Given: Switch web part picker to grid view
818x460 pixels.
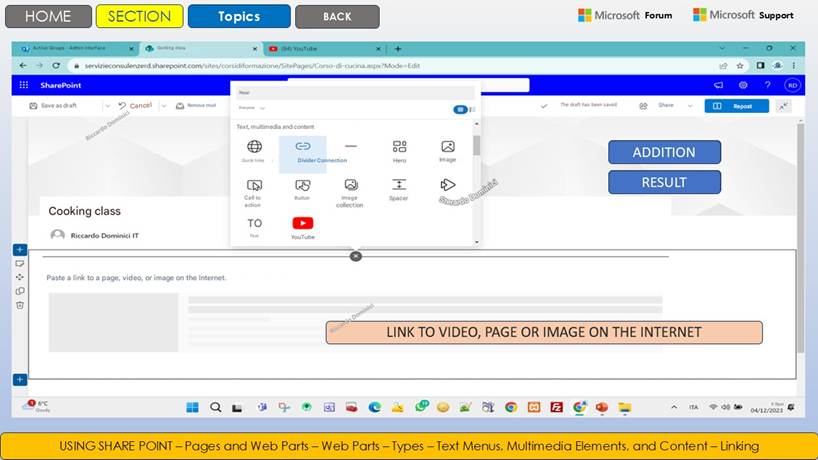Looking at the screenshot, I should 460,110.
